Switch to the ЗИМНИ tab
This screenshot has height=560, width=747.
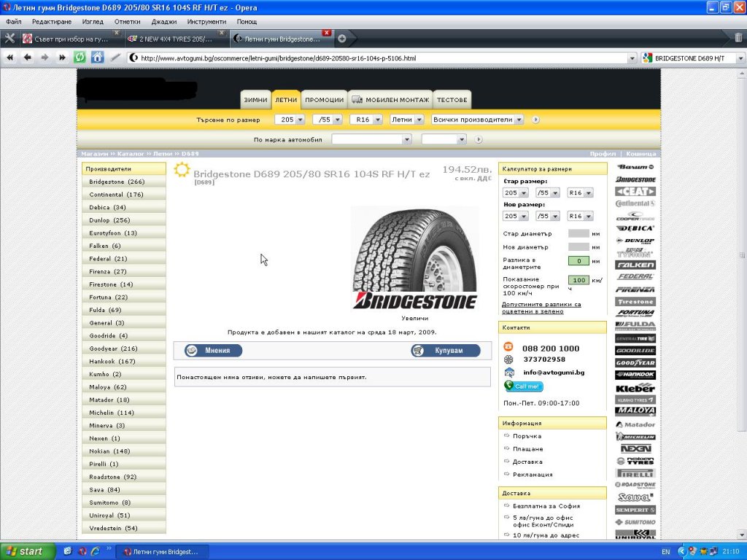[255, 100]
